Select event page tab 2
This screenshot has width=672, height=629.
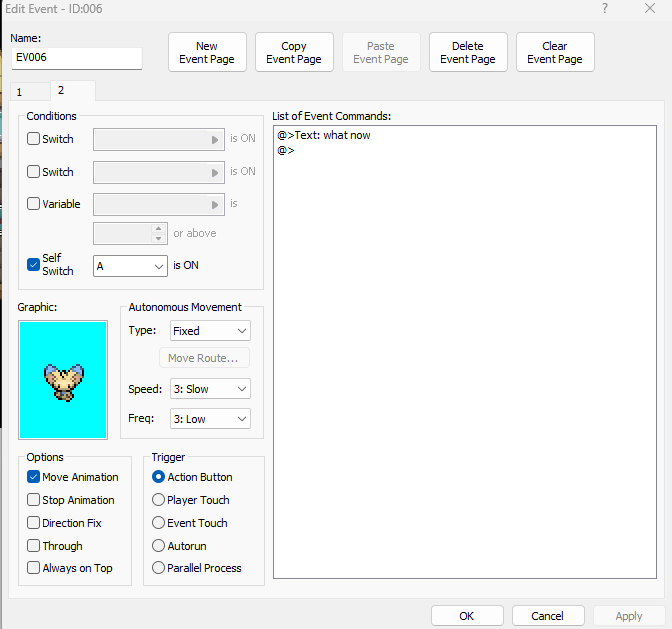(60, 91)
